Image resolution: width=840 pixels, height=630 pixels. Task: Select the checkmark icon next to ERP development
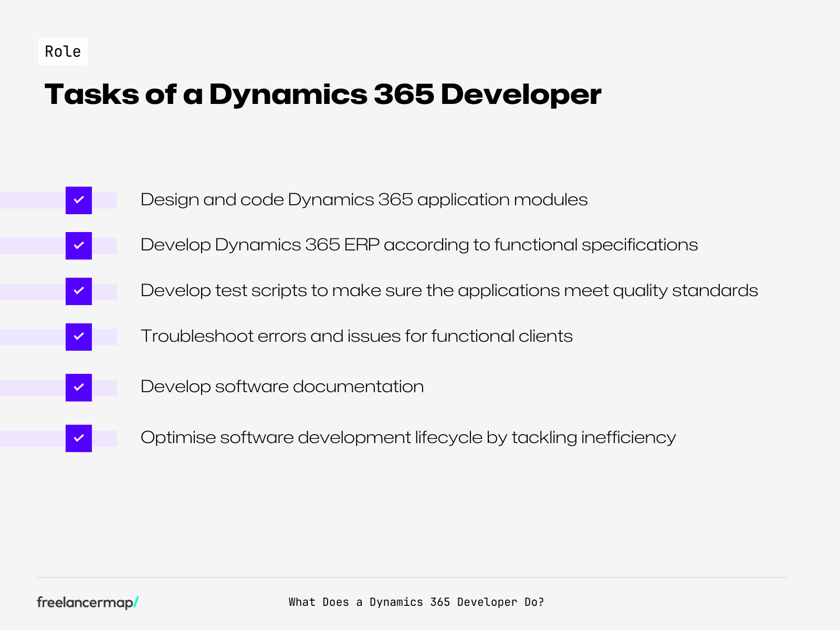78,245
